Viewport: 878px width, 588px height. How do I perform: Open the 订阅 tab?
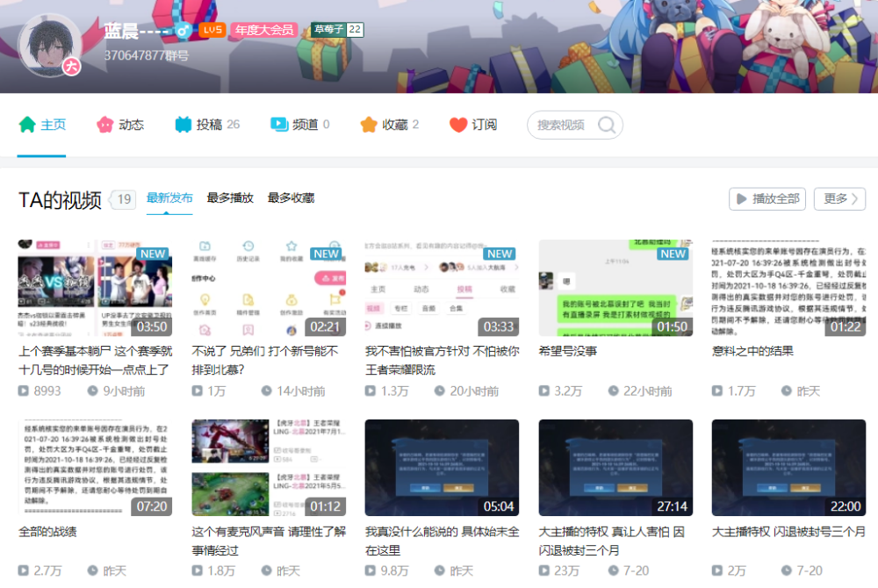(474, 125)
